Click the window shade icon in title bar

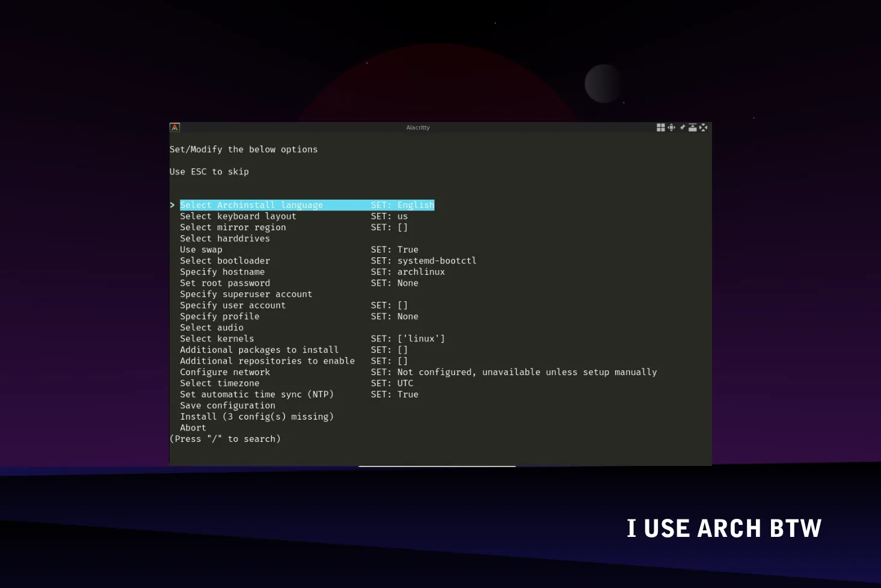click(693, 127)
